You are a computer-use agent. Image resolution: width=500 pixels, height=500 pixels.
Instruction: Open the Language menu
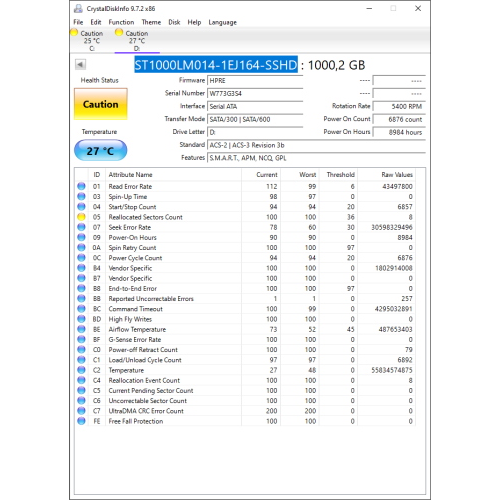(223, 22)
